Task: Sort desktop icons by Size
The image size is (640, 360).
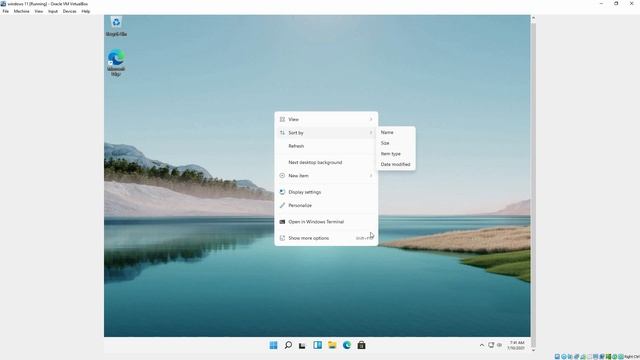Action: coord(396,143)
